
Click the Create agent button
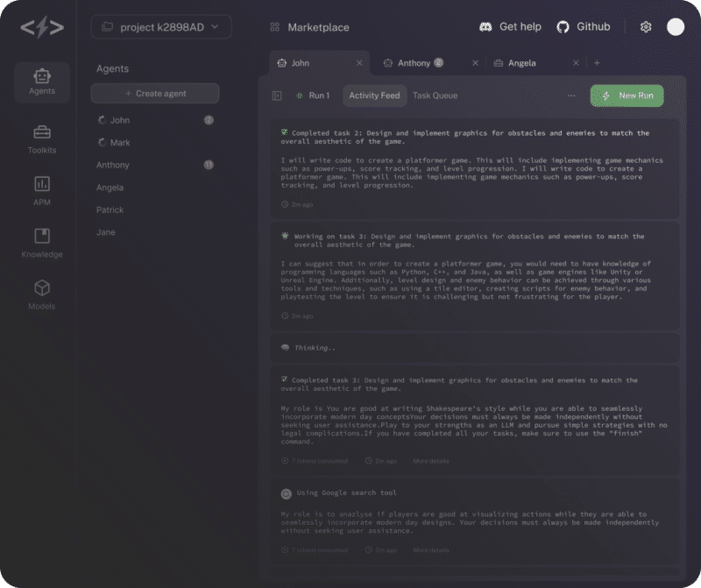pyautogui.click(x=155, y=94)
